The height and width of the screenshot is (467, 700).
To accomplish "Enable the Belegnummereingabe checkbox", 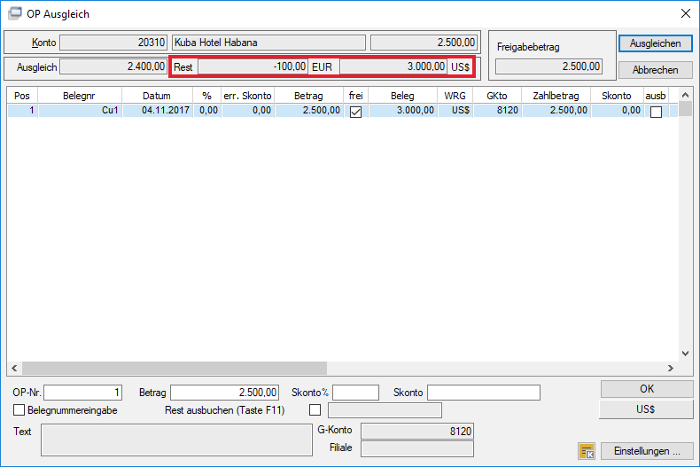I will [19, 410].
